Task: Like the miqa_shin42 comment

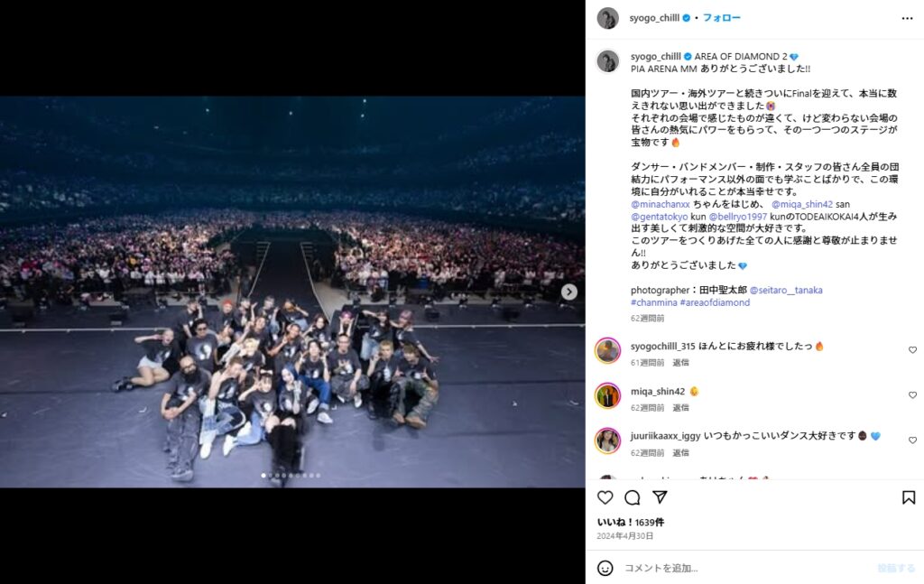Action: tap(912, 395)
